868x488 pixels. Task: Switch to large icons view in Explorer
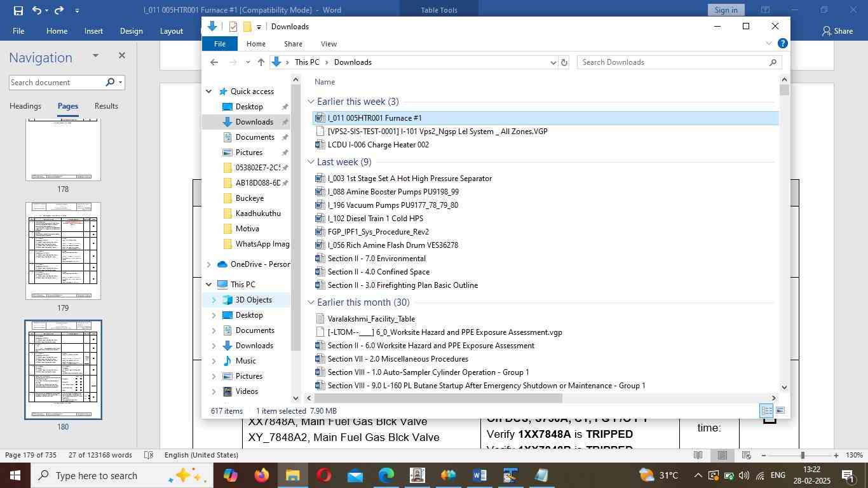[x=780, y=411]
